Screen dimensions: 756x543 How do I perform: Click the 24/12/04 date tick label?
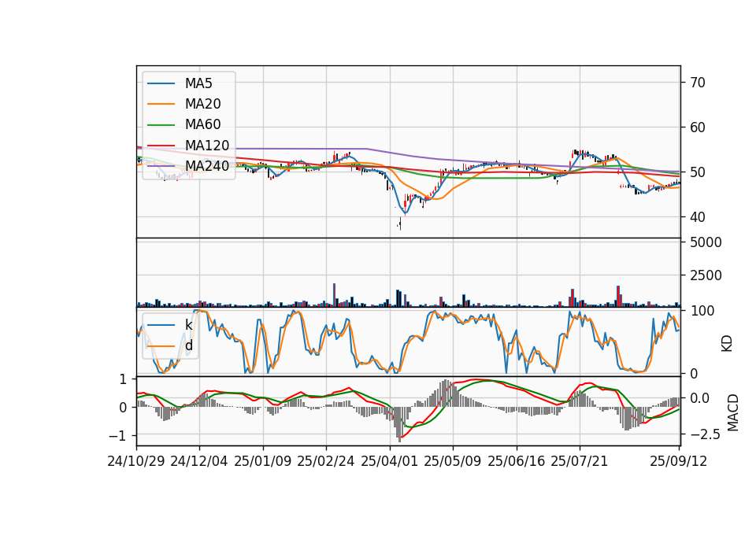pyautogui.click(x=199, y=462)
